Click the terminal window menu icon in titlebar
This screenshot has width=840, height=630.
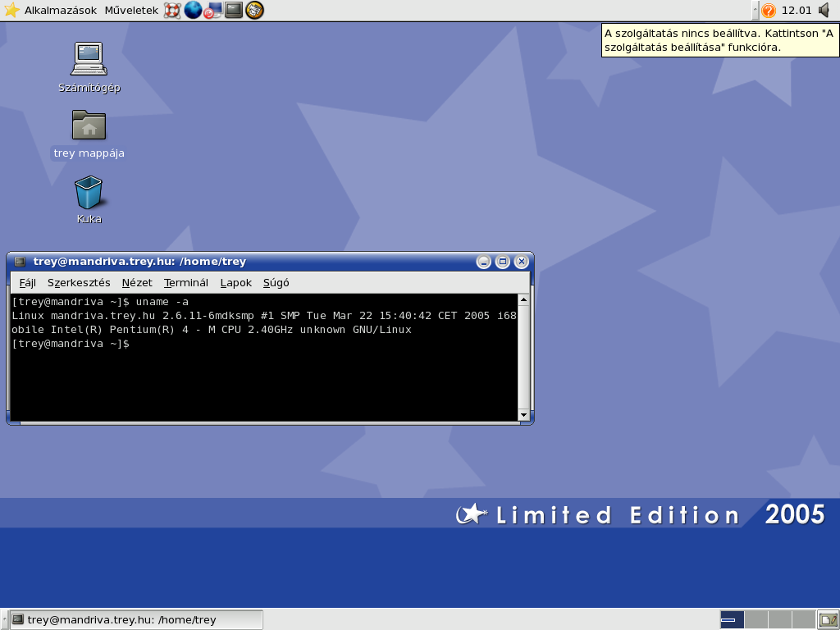pos(20,262)
